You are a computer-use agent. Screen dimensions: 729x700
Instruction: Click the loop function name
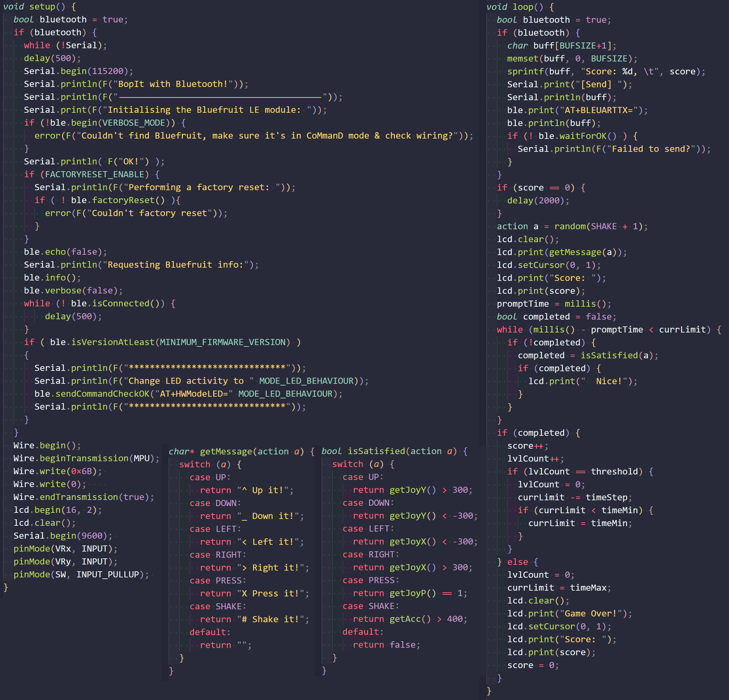[x=523, y=7]
